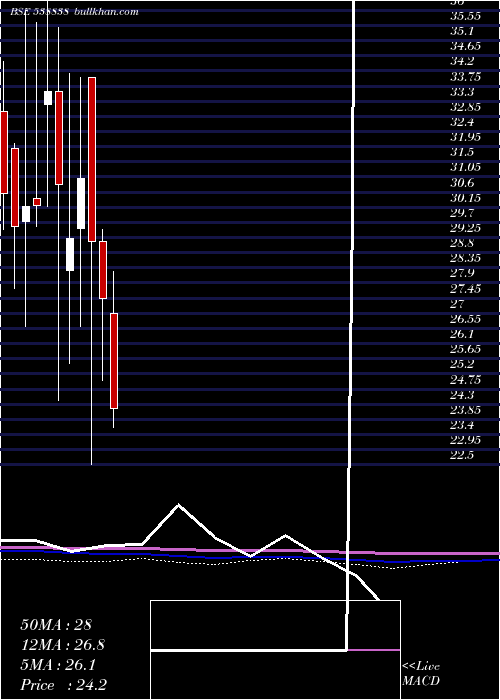Click the 12MA : 26.8 reading
500x700 pixels.
tap(63, 645)
